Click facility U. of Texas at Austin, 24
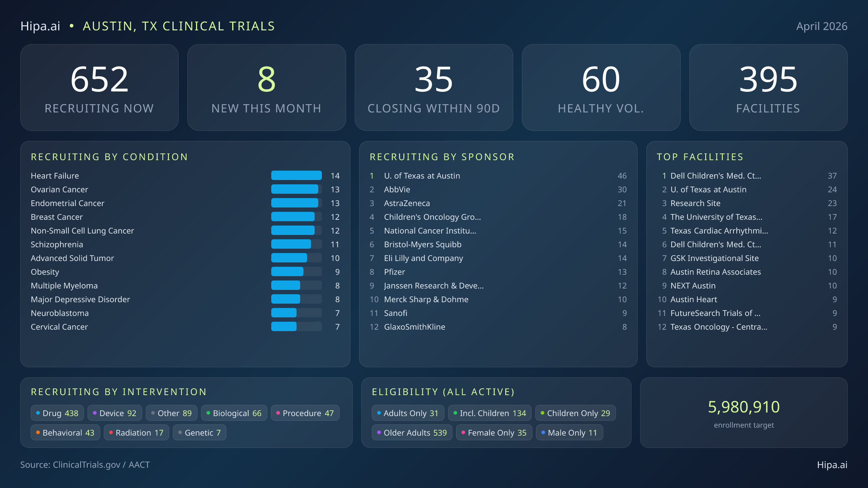Image resolution: width=868 pixels, height=488 pixels. pos(747,189)
